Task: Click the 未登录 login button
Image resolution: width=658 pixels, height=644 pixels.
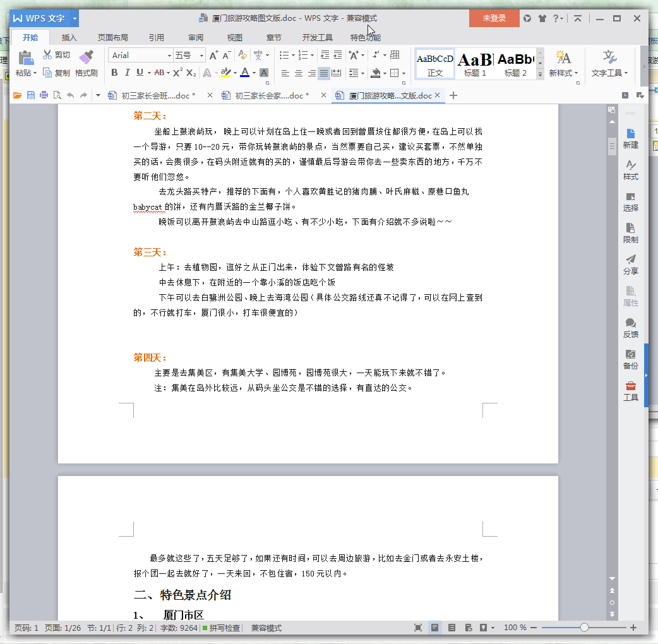Action: (x=494, y=18)
